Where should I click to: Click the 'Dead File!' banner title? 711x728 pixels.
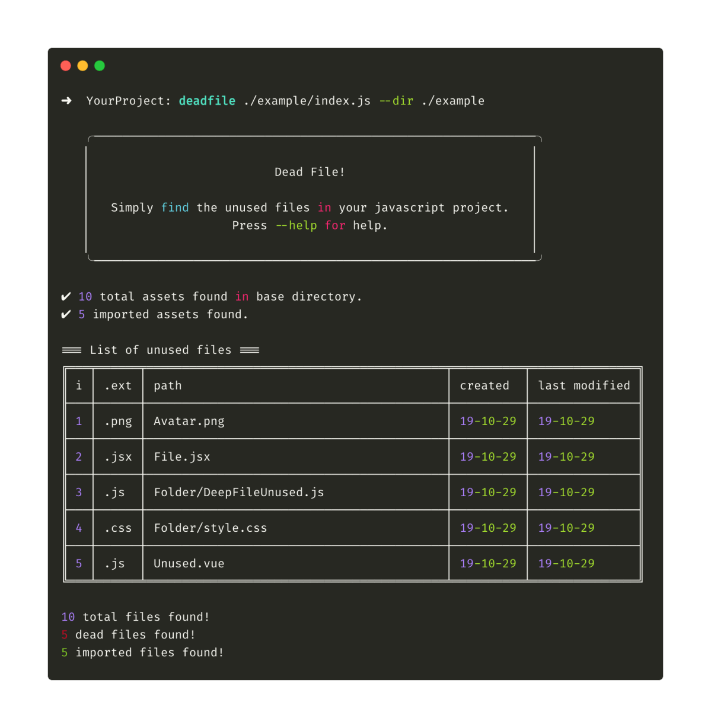pos(310,172)
